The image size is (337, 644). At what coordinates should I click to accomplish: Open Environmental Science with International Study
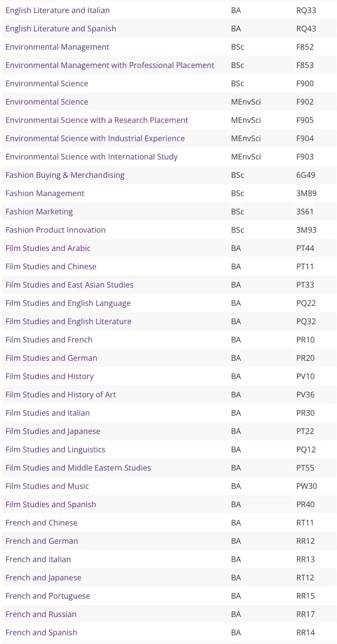coord(91,157)
